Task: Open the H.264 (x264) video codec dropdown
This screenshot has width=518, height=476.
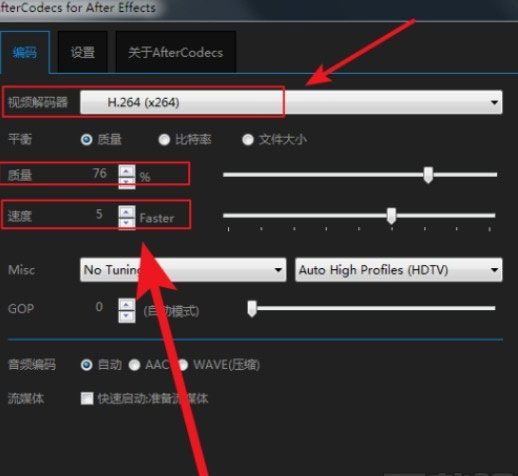Action: point(291,102)
